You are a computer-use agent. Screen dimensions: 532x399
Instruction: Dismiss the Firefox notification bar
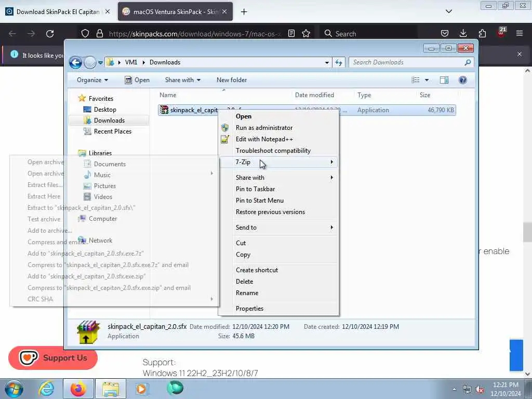click(520, 54)
